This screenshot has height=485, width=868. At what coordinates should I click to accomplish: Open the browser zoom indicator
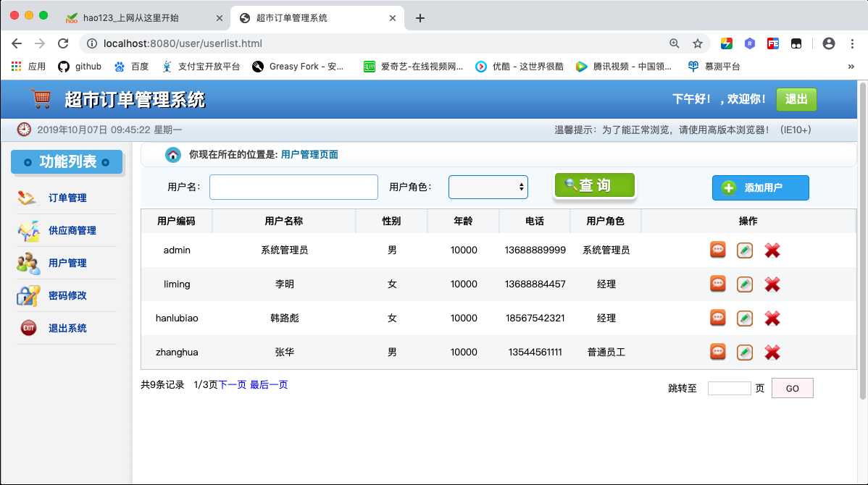click(x=675, y=43)
